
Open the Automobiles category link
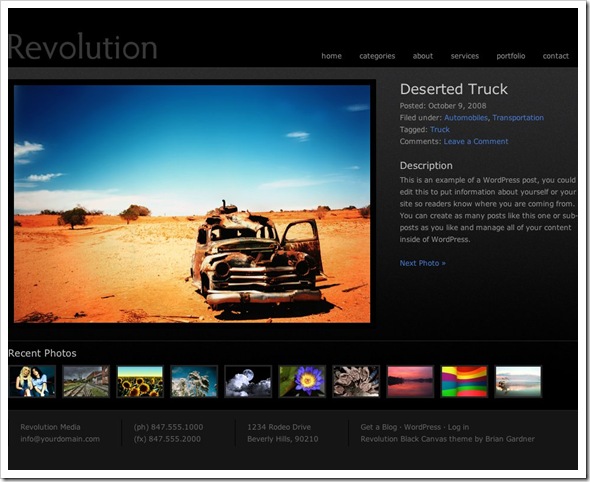[x=465, y=118]
